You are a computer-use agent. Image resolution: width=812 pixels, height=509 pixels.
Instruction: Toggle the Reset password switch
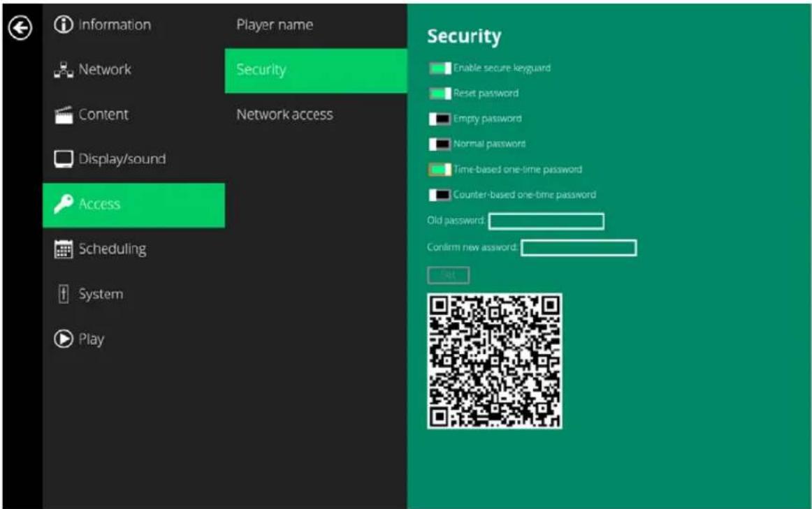pyautogui.click(x=440, y=94)
